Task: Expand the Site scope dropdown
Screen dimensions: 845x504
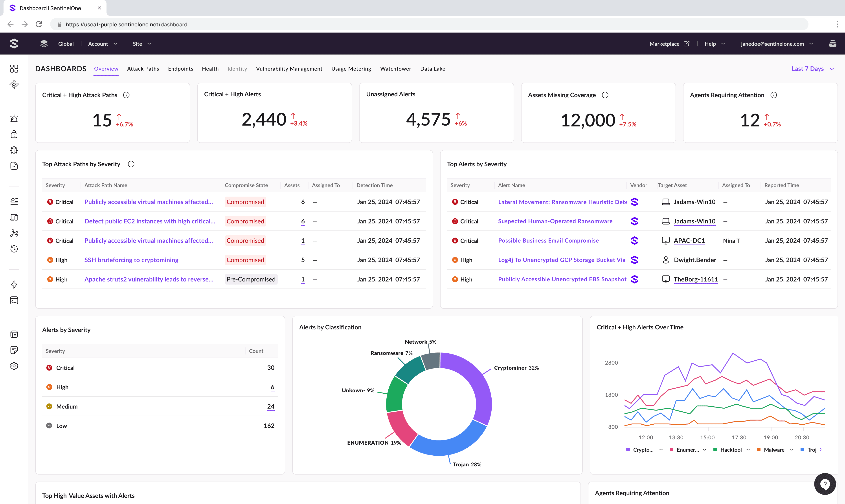Action: (x=141, y=44)
